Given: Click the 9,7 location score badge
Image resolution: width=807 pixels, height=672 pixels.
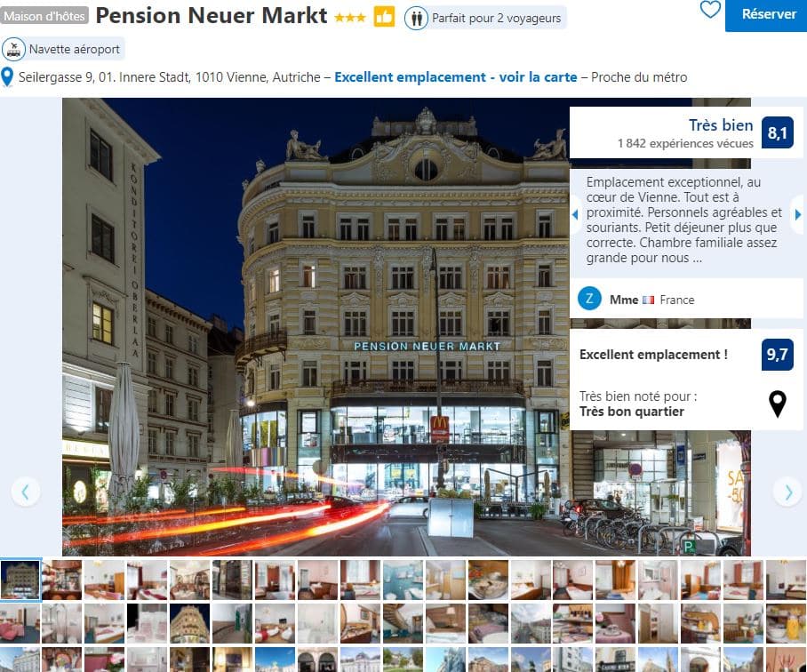Looking at the screenshot, I should [x=777, y=354].
